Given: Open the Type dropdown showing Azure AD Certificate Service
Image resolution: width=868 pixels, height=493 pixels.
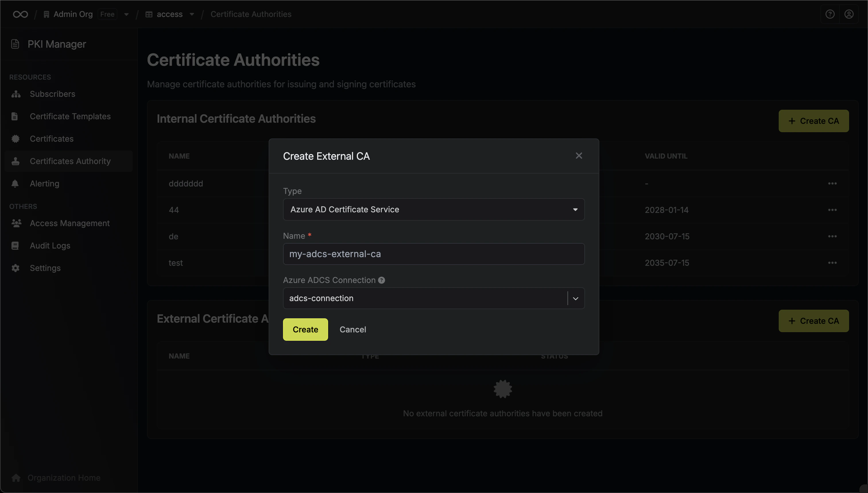Looking at the screenshot, I should [x=434, y=210].
